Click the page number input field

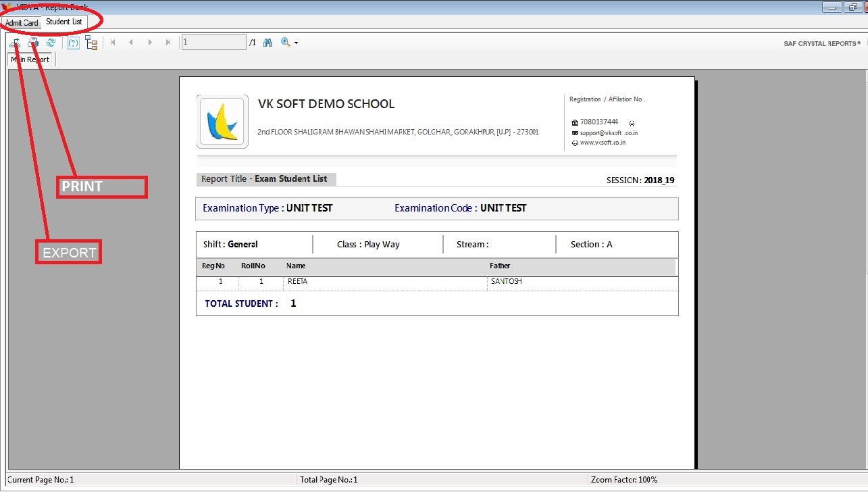(214, 43)
